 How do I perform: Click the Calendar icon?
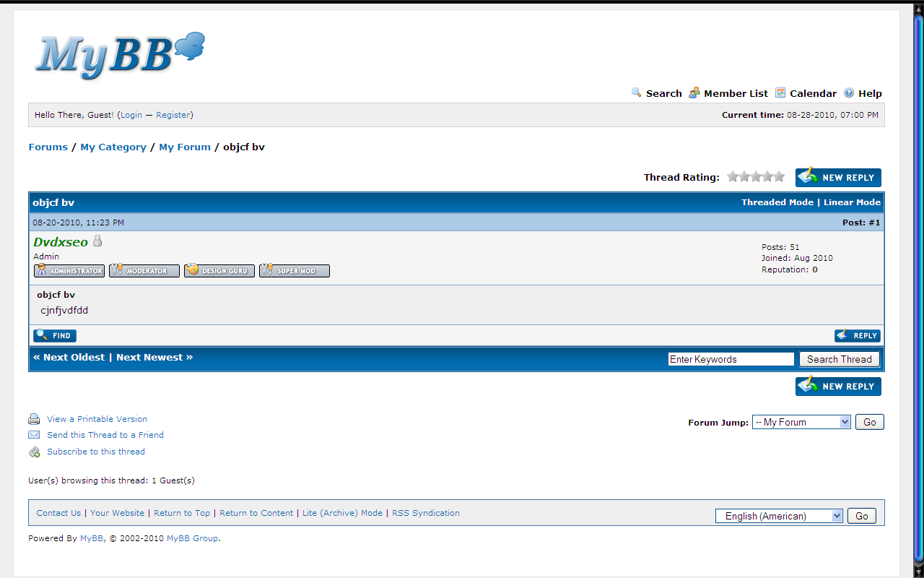click(780, 92)
